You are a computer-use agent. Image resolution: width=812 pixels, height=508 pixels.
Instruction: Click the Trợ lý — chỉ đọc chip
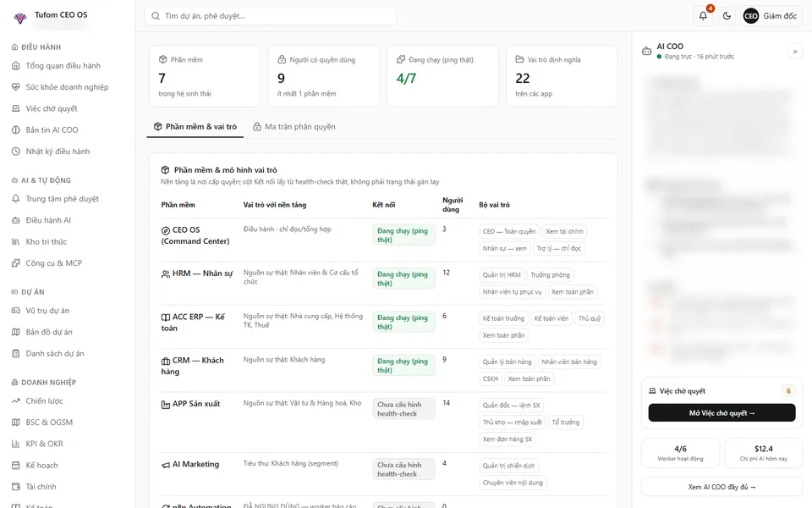(559, 248)
